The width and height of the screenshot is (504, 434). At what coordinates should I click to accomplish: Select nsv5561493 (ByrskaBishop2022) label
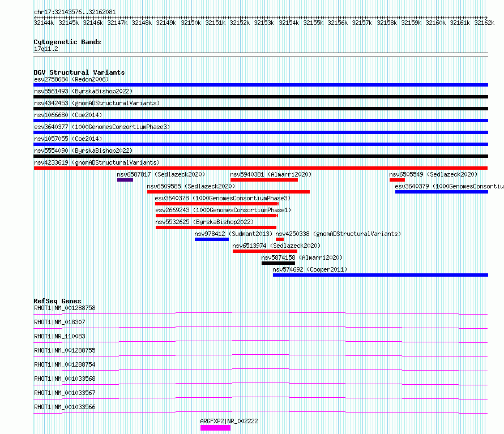[83, 91]
